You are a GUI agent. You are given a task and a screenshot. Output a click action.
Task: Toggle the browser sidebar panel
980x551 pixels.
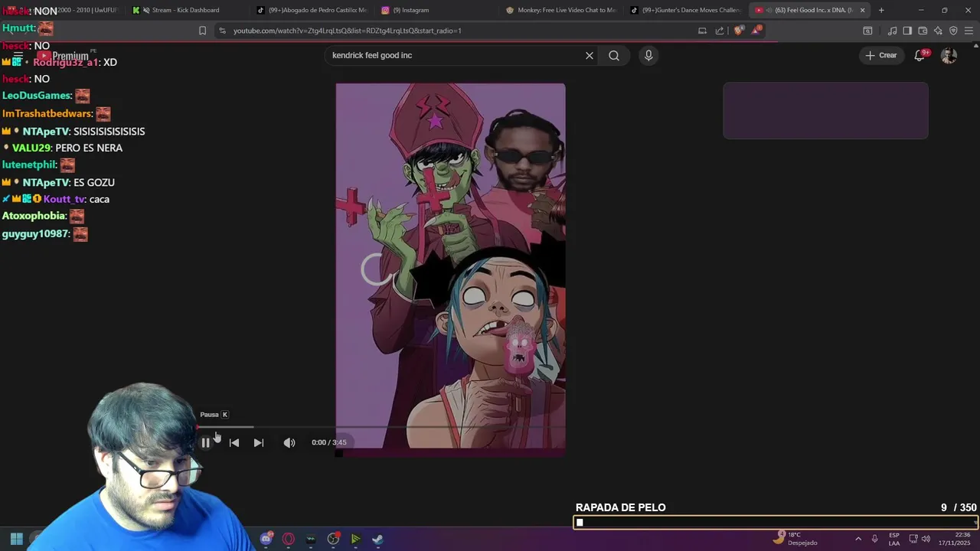pyautogui.click(x=907, y=31)
